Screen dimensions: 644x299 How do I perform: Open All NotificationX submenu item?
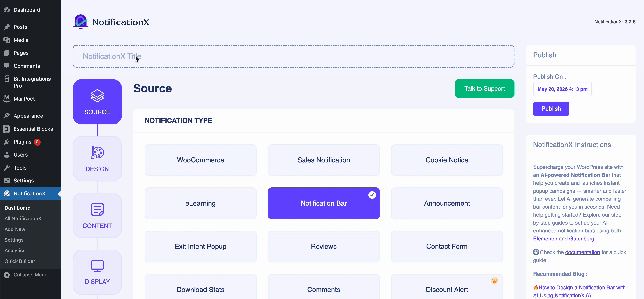pos(23,218)
